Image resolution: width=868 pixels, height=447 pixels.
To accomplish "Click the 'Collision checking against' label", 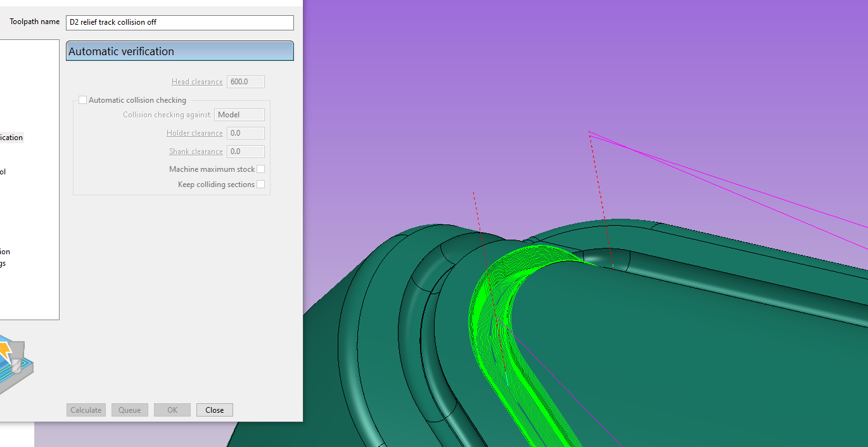I will point(167,115).
